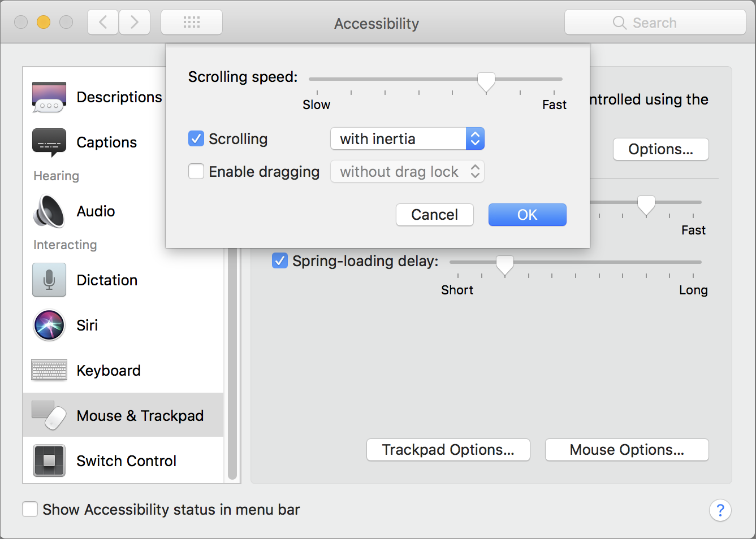Click the magnifier icon in Search field
The width and height of the screenshot is (756, 539).
pyautogui.click(x=620, y=23)
